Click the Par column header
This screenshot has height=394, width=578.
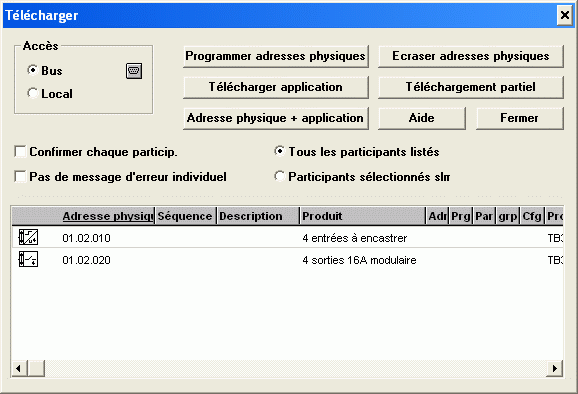(484, 216)
